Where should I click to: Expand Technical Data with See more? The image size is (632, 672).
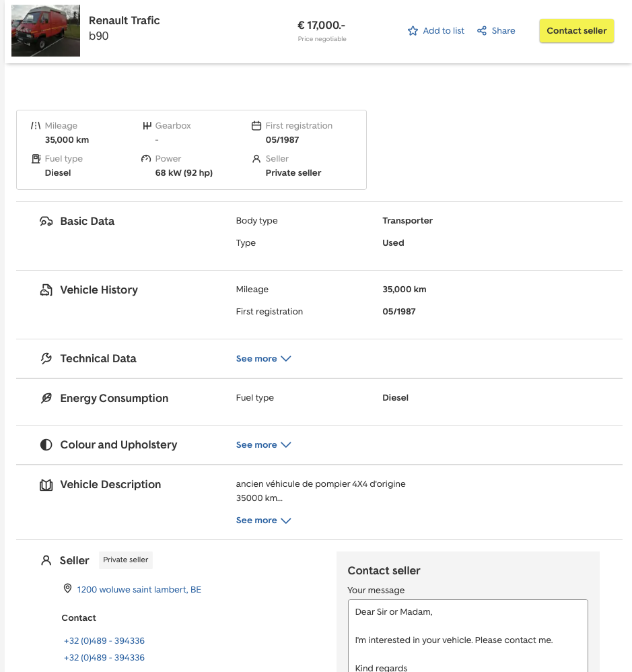point(263,359)
